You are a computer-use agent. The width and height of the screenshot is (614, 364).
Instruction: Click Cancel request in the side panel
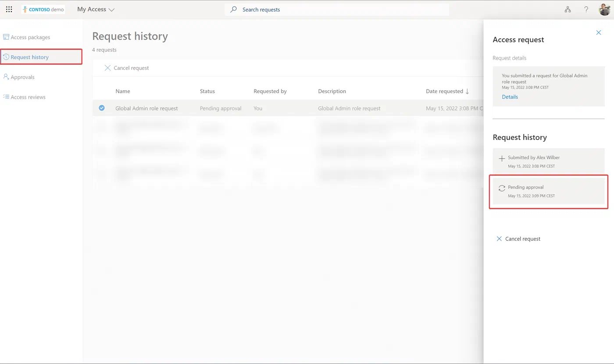point(518,239)
